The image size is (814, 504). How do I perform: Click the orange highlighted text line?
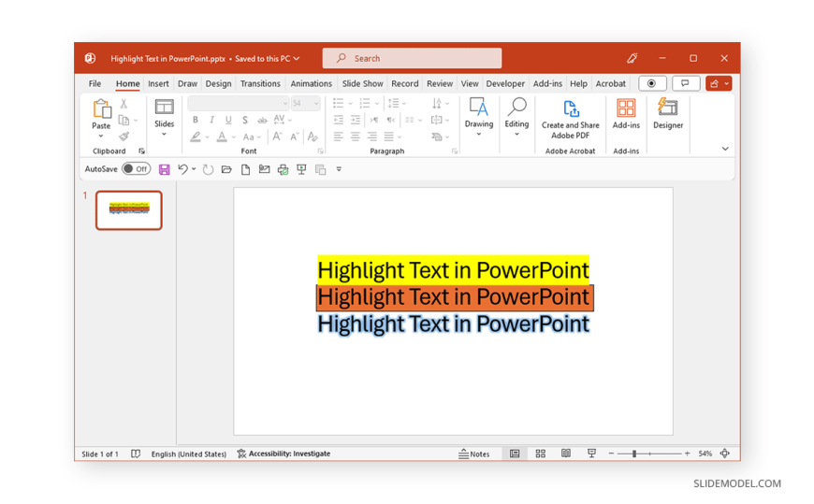454,298
